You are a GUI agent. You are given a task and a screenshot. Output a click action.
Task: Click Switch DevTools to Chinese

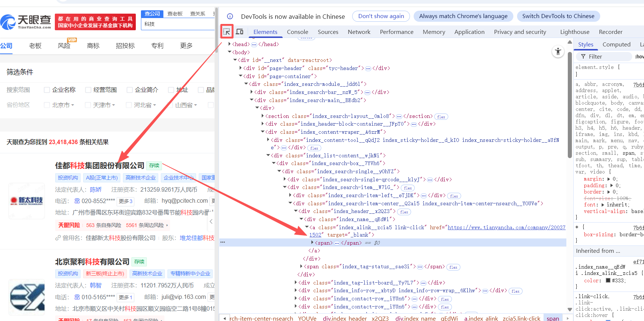tap(558, 16)
